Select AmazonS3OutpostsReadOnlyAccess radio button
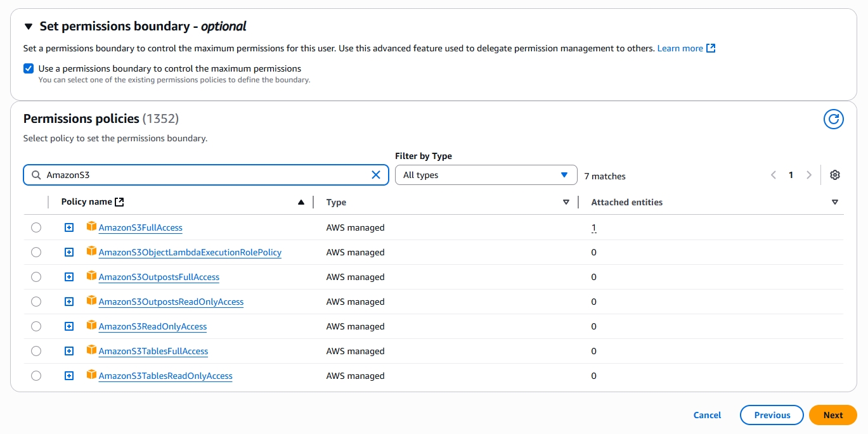This screenshot has height=434, width=868. coord(36,302)
